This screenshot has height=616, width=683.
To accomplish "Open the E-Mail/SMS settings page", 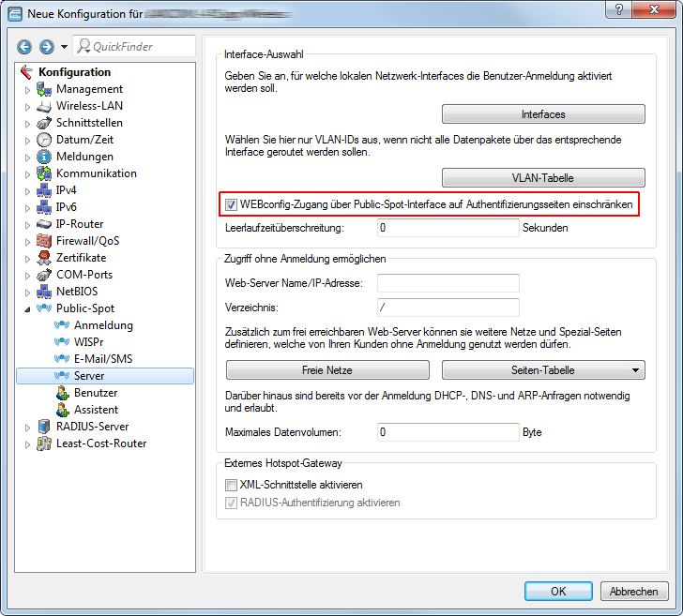I will (x=103, y=359).
